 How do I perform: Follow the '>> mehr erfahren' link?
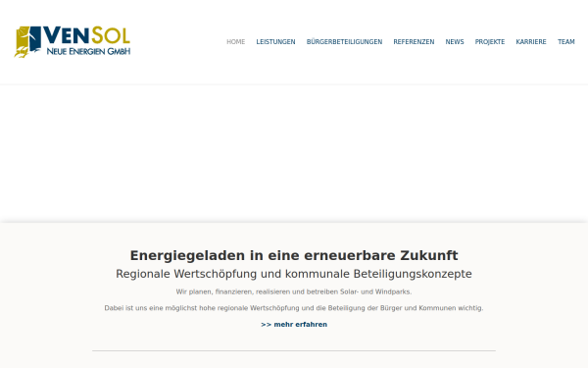(294, 325)
